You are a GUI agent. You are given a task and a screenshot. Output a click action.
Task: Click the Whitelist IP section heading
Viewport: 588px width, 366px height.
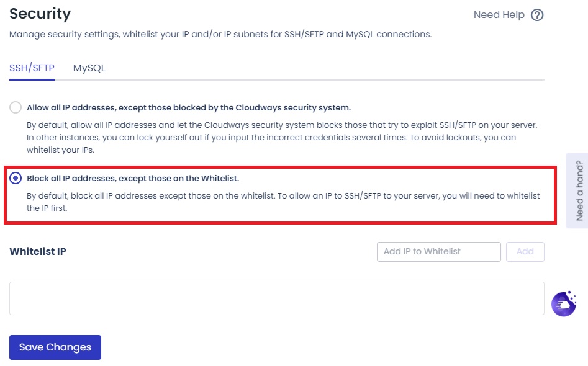click(38, 251)
